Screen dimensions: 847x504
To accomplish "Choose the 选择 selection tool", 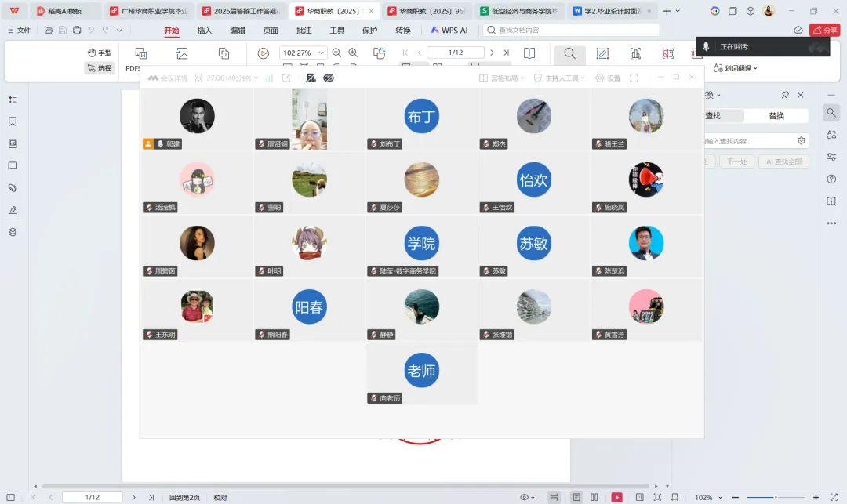I will click(x=100, y=68).
